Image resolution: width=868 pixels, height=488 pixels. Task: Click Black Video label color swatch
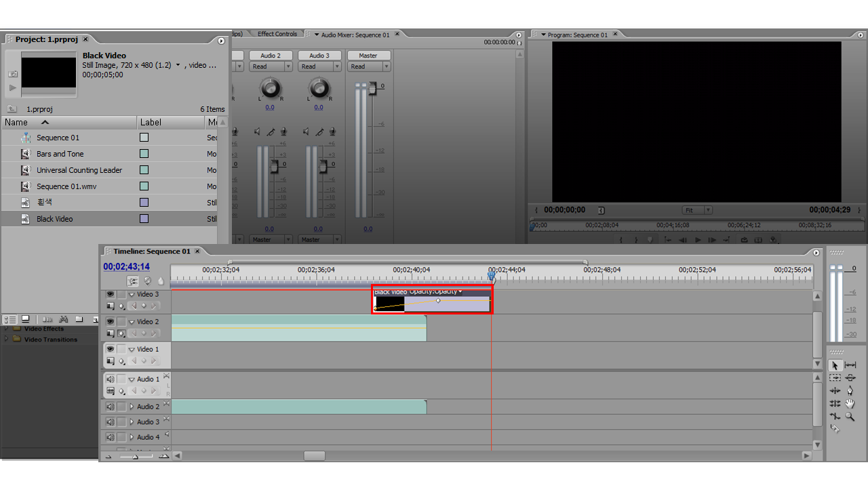tap(144, 219)
